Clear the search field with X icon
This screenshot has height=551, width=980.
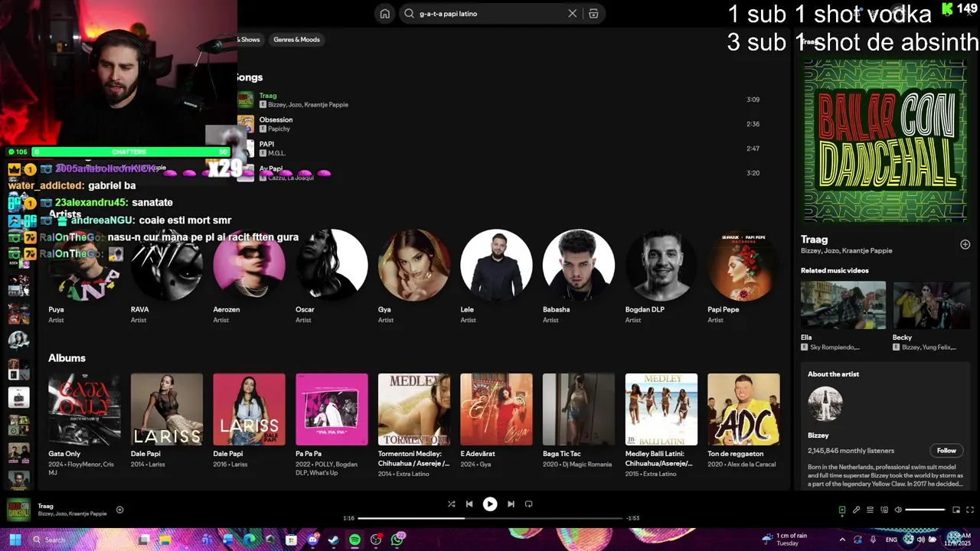coord(572,14)
